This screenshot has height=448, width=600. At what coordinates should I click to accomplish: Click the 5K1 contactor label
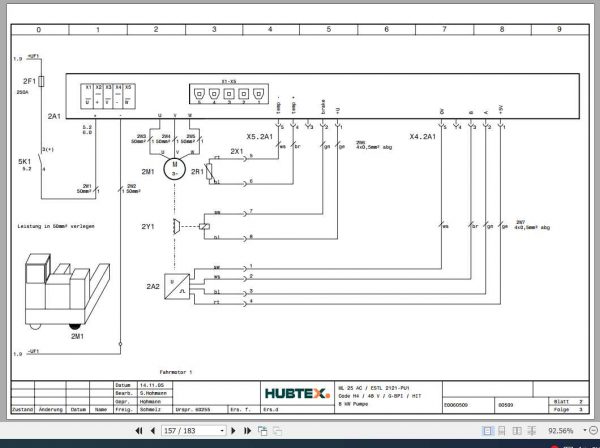point(24,161)
